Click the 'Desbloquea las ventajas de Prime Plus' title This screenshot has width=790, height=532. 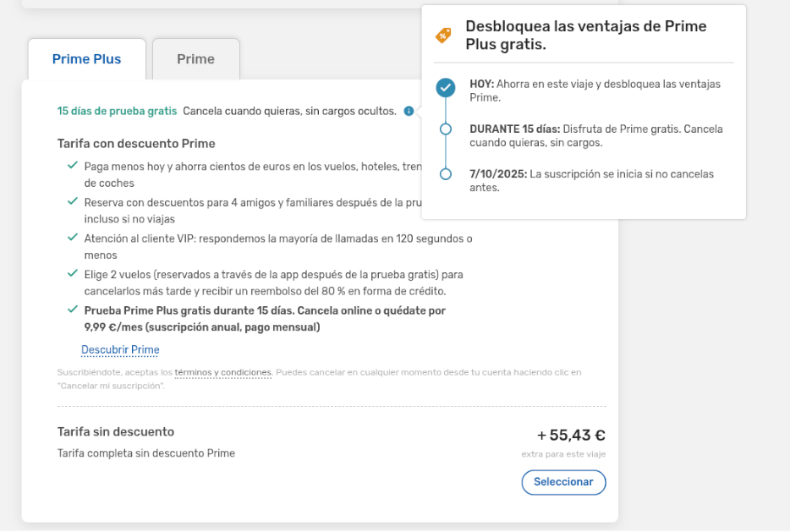pyautogui.click(x=585, y=36)
